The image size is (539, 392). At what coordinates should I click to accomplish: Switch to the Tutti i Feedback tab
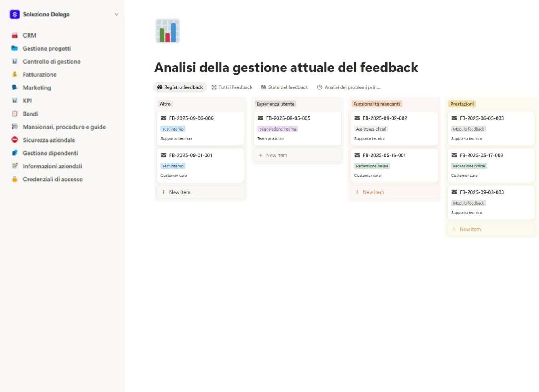tap(232, 87)
